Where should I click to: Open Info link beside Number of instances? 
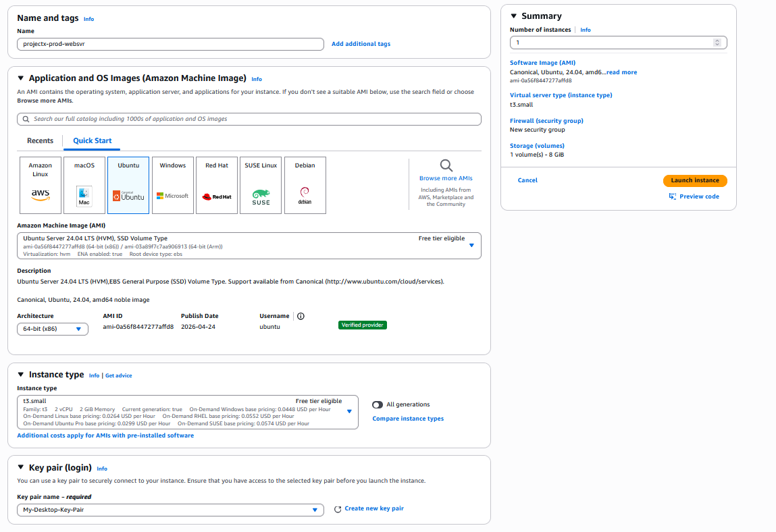coord(586,30)
